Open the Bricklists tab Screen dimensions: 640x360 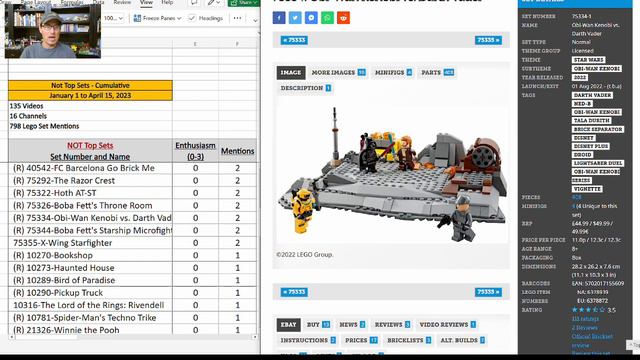[x=409, y=340]
